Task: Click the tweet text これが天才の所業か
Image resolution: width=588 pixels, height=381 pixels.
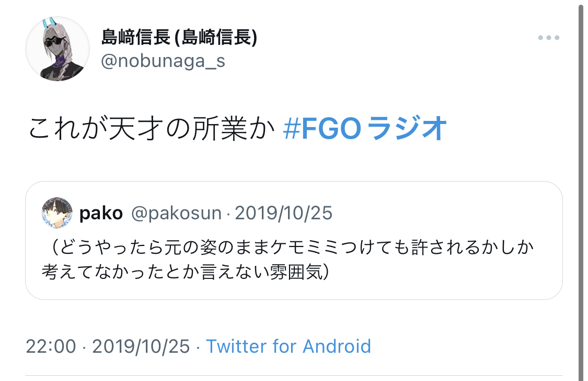Action: click(151, 129)
